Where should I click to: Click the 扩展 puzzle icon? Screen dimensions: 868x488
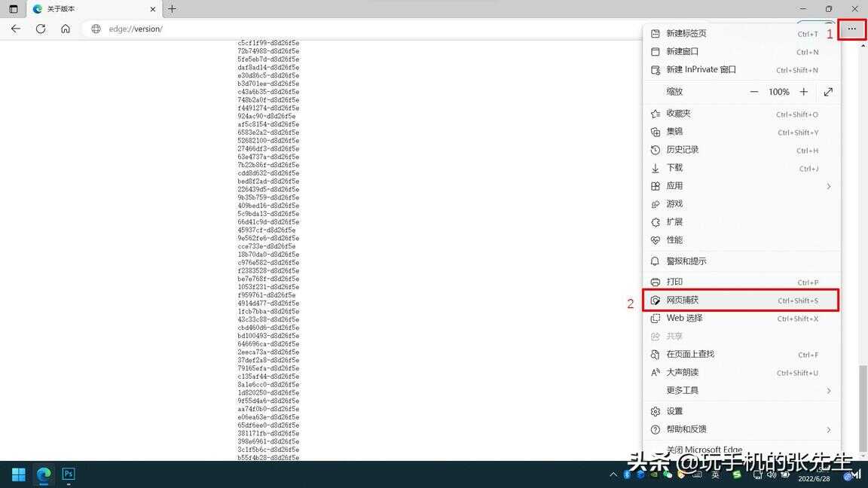pos(656,222)
